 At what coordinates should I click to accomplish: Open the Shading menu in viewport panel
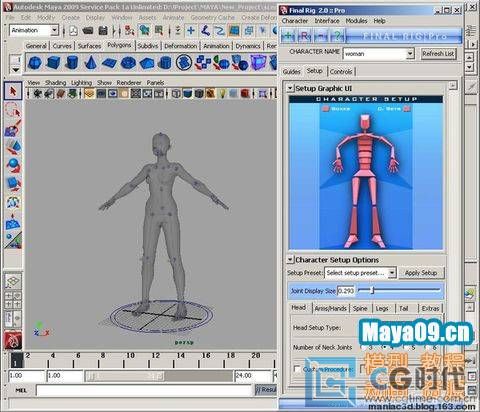coord(55,83)
